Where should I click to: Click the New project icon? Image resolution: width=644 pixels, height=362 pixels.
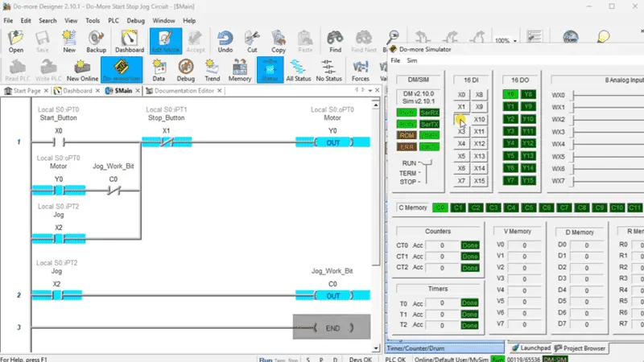(x=69, y=42)
